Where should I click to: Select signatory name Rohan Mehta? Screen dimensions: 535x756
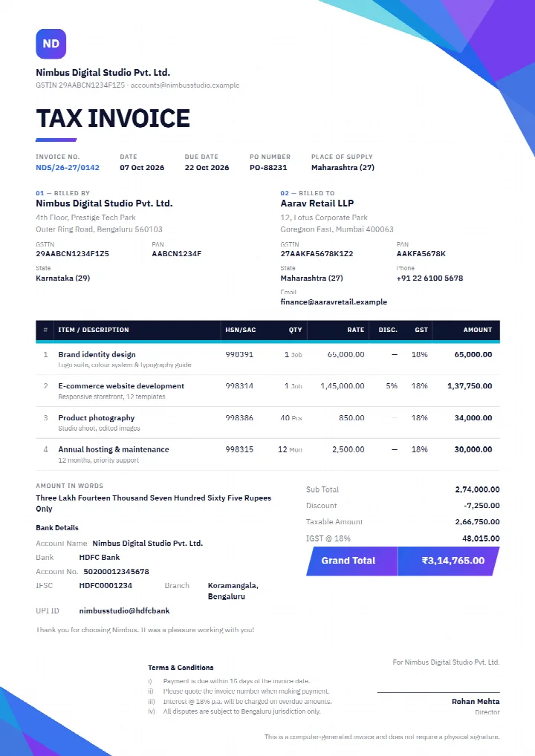click(476, 702)
